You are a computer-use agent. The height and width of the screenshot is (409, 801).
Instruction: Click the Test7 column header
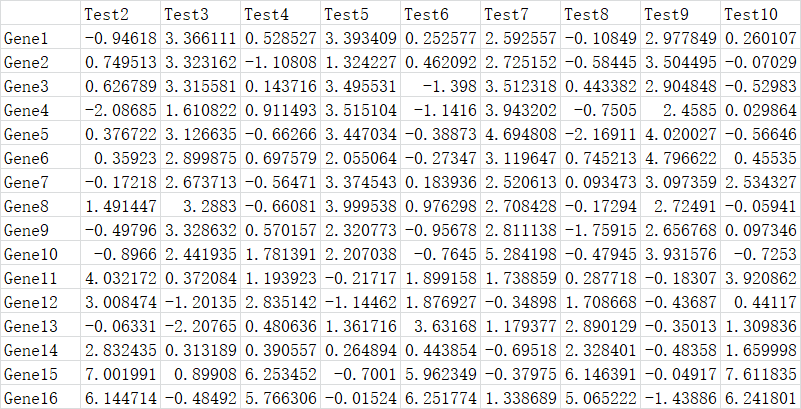[x=521, y=14]
